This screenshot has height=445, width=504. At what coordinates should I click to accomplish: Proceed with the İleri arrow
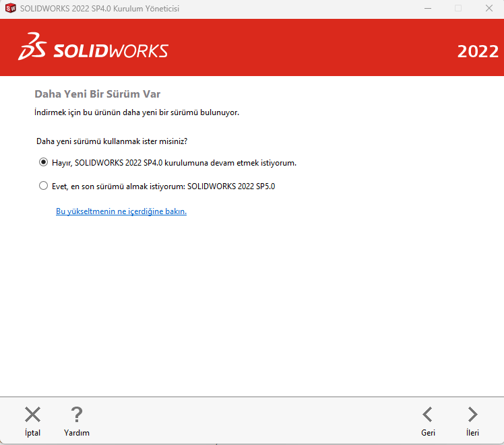[x=472, y=415]
